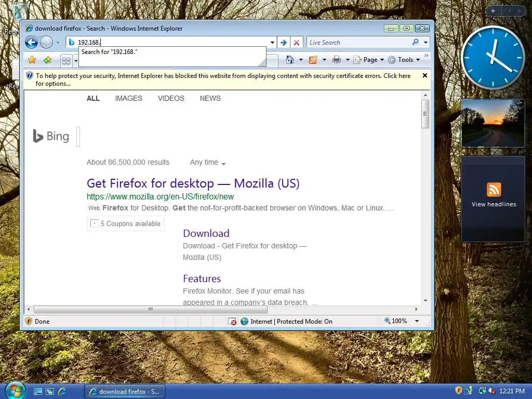Click the horizontal scrollbar left arrow
The image size is (532, 399).
[x=29, y=310]
